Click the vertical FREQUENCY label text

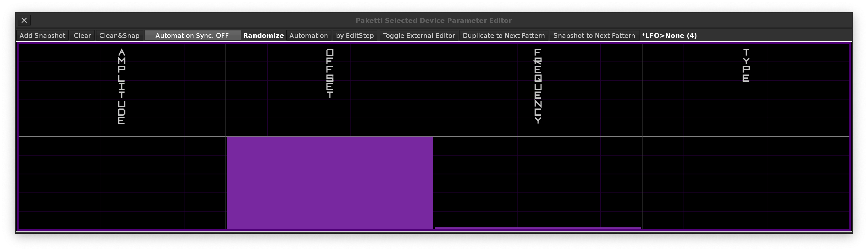538,86
